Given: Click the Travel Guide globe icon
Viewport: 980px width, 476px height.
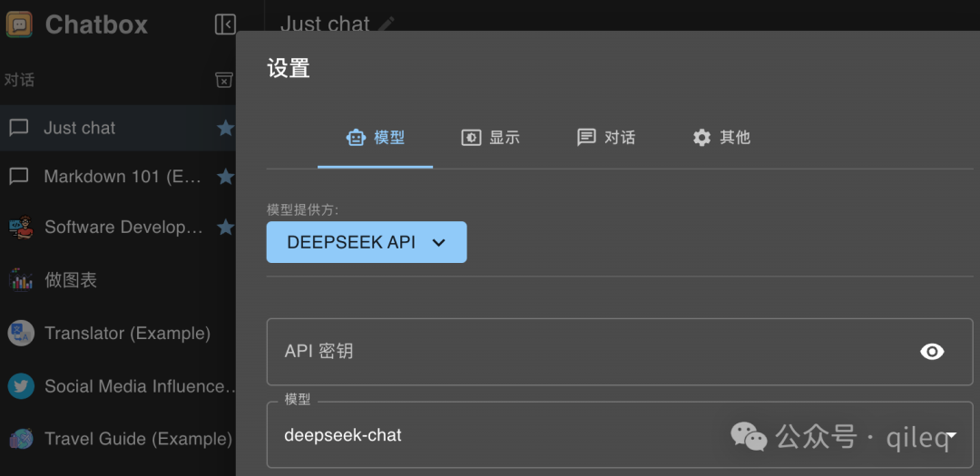Looking at the screenshot, I should point(21,439).
